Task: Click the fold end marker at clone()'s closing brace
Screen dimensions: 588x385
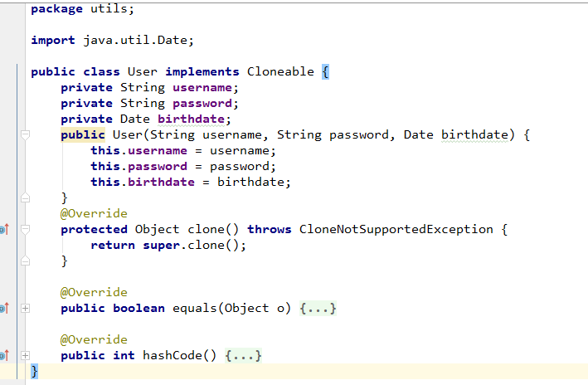Action: click(25, 261)
